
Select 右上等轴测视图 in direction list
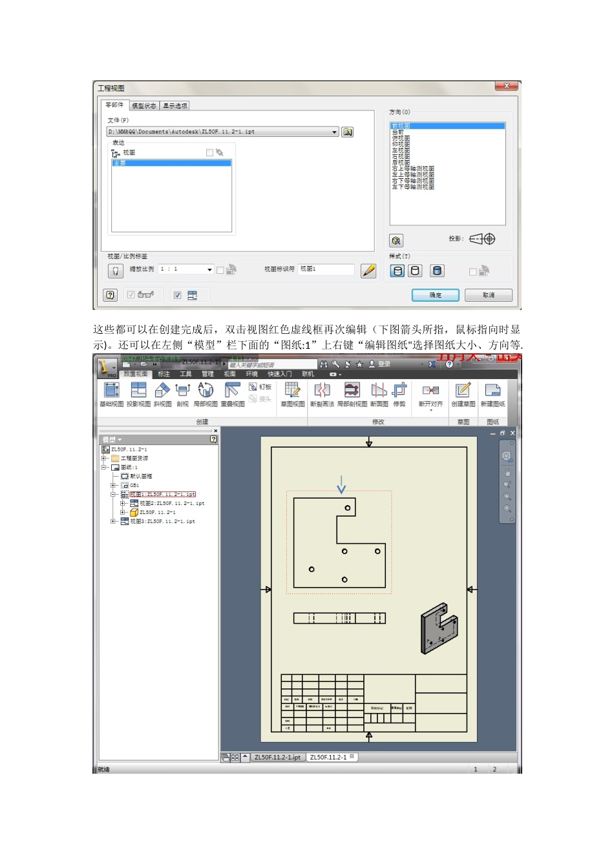pyautogui.click(x=413, y=169)
